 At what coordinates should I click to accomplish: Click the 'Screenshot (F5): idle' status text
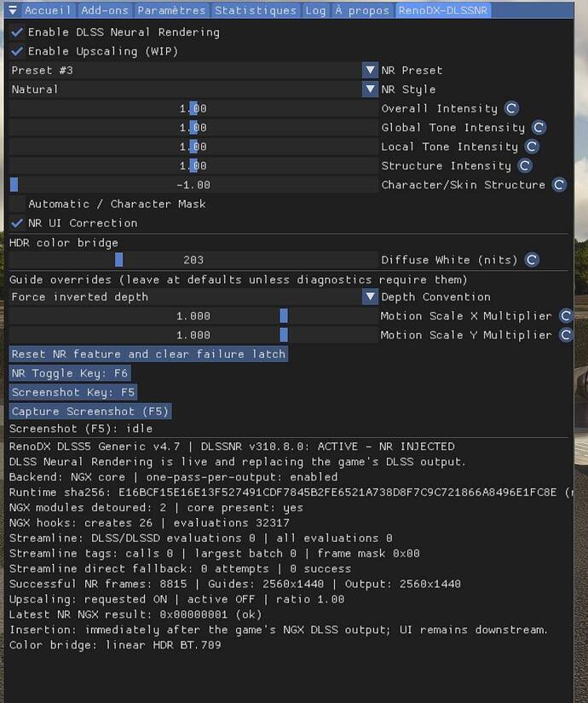(81, 429)
